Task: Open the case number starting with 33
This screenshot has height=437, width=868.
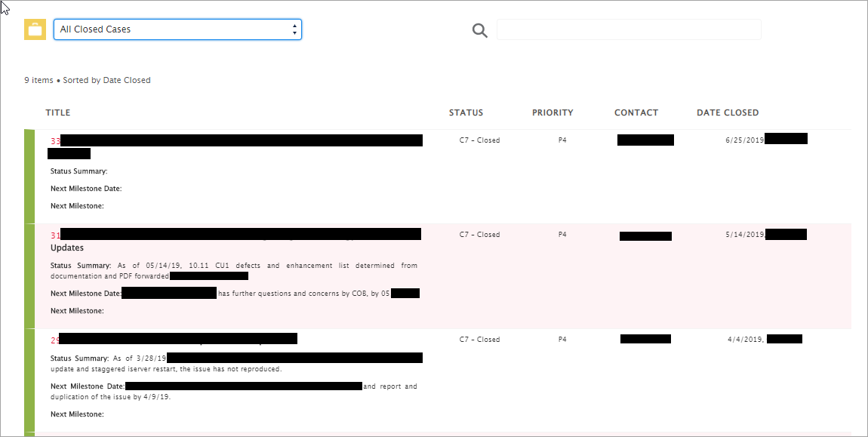Action: pos(57,140)
